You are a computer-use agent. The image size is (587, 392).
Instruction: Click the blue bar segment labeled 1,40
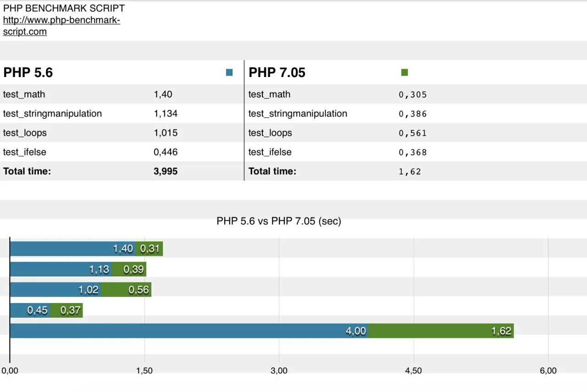73,248
